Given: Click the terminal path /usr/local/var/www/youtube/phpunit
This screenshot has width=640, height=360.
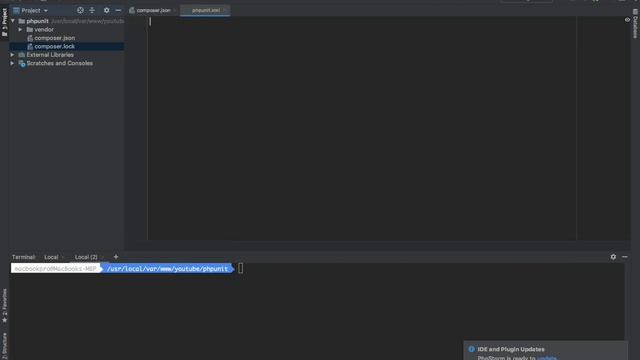Looking at the screenshot, I should [x=167, y=269].
